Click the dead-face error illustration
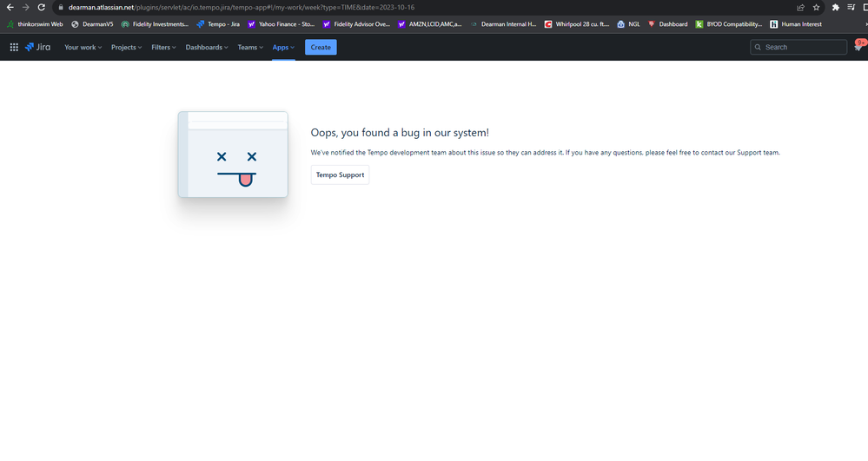Viewport: 868px width, 461px height. pyautogui.click(x=233, y=155)
